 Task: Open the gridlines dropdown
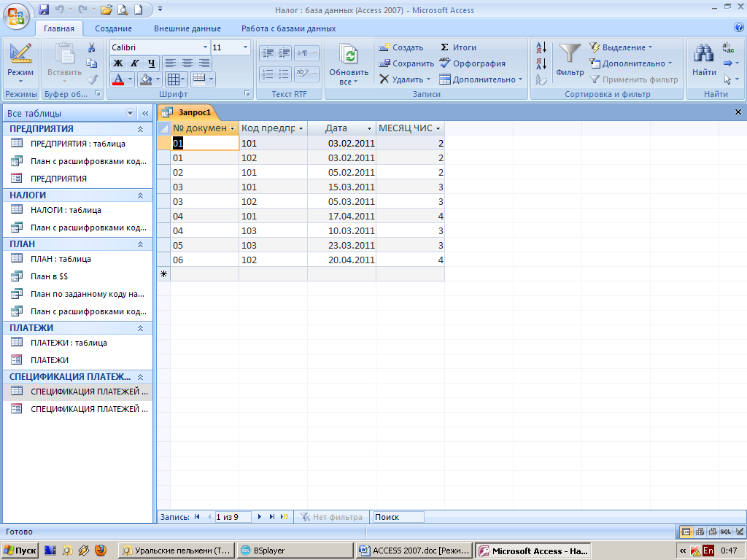[183, 79]
